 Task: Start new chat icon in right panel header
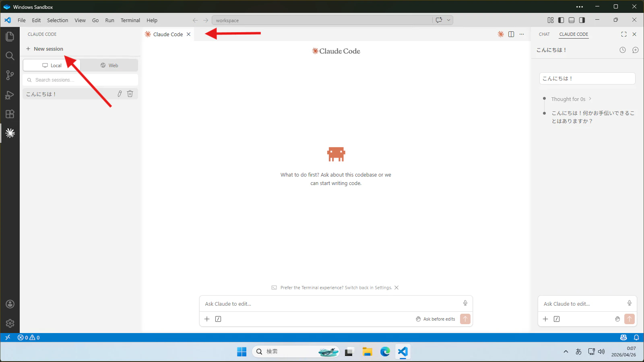point(636,50)
